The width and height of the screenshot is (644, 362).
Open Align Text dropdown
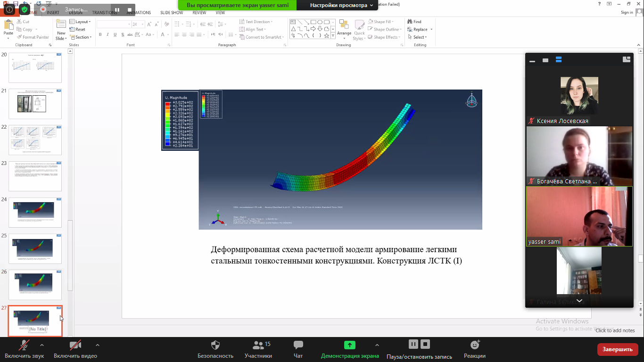pos(254,29)
